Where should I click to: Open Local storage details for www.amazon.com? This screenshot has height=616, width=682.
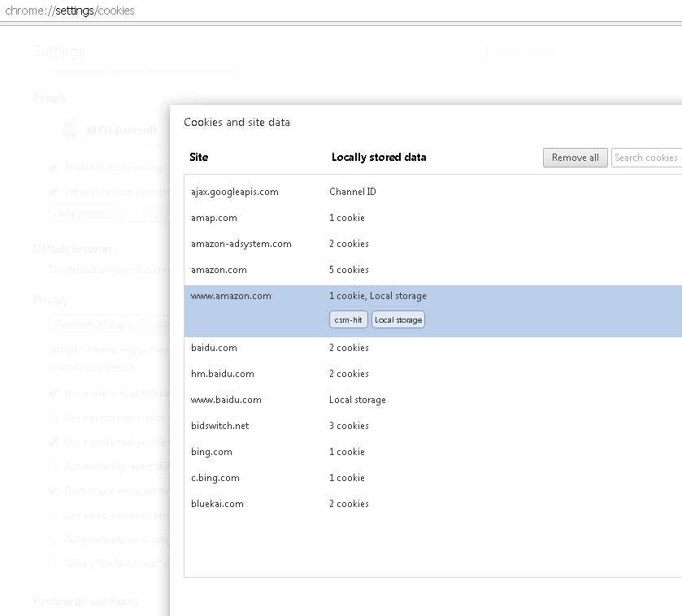398,319
